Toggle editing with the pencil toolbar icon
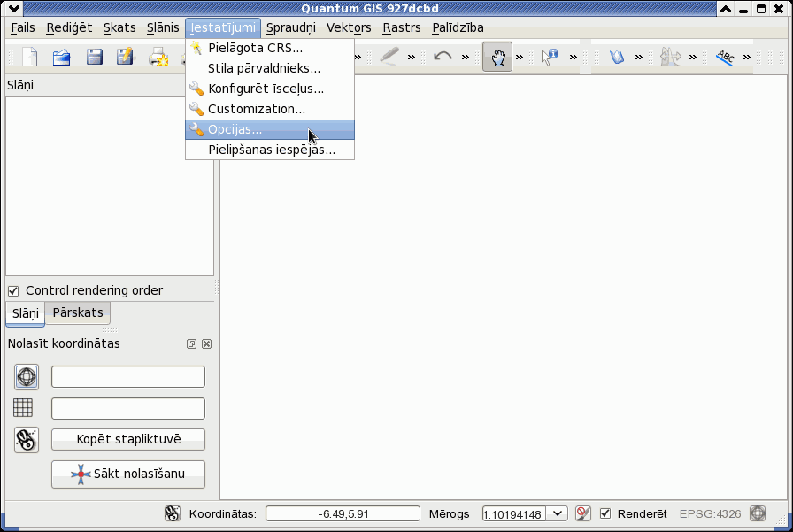The image size is (793, 532). pos(389,56)
